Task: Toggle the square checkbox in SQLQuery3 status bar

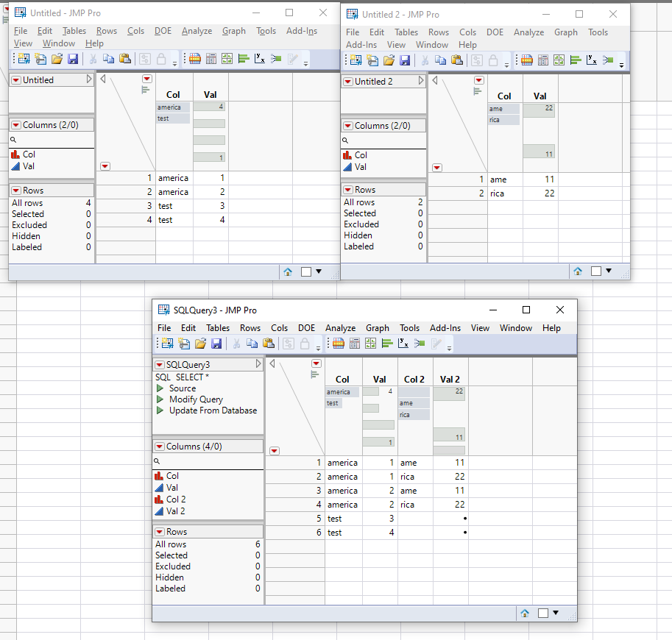Action: 543,613
